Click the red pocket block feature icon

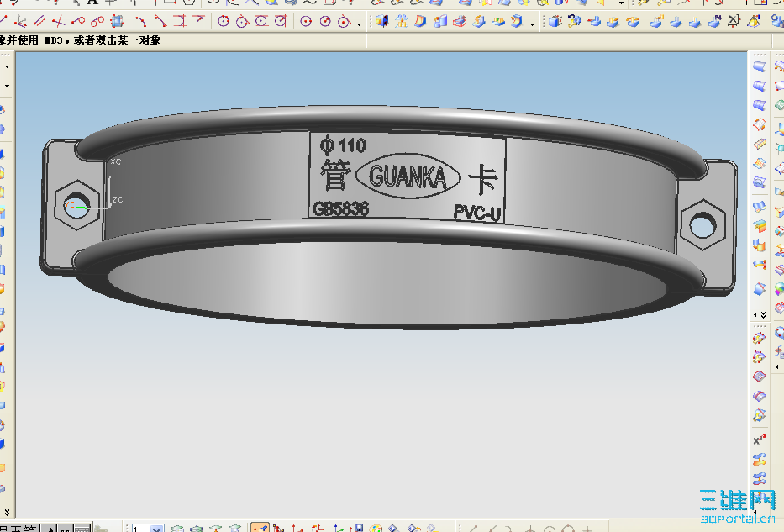click(460, 21)
